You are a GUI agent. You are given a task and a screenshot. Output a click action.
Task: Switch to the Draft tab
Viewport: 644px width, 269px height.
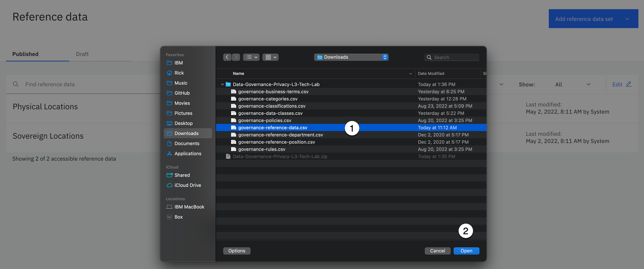[x=82, y=54]
